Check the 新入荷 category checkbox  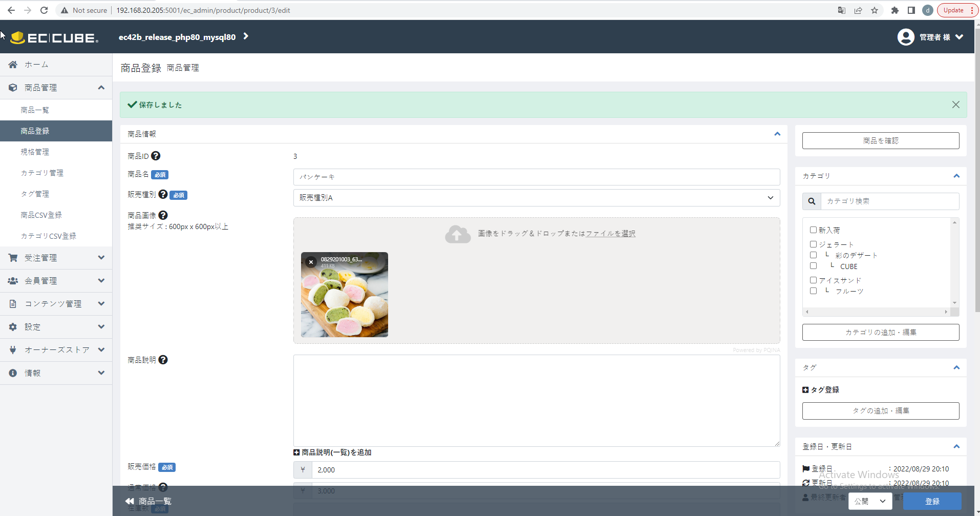pyautogui.click(x=813, y=230)
